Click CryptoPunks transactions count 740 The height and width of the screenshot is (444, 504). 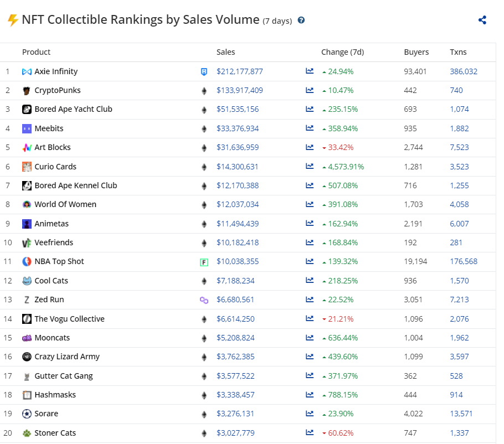pos(456,90)
